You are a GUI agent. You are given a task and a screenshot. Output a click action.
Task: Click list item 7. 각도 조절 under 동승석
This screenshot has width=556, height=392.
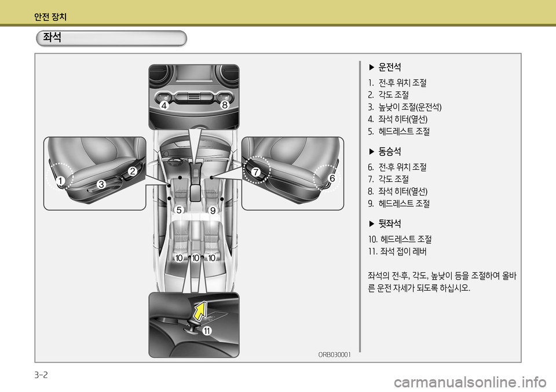388,179
